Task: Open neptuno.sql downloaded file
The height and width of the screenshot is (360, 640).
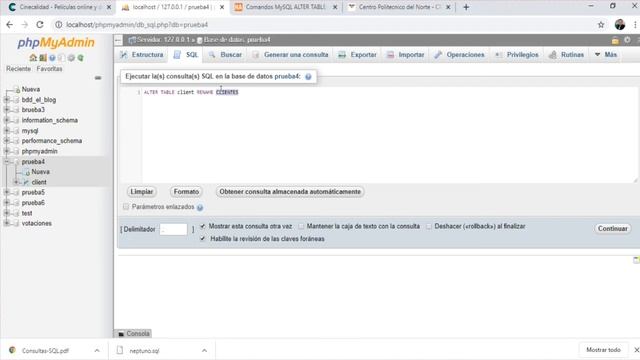Action: 144,351
